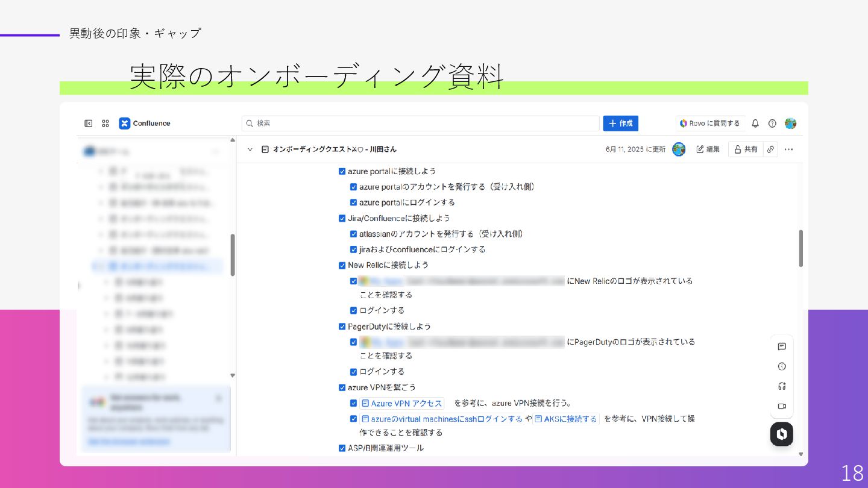The width and height of the screenshot is (868, 488).
Task: Click the sidebar tree scroll-up arrow
Action: click(x=233, y=140)
